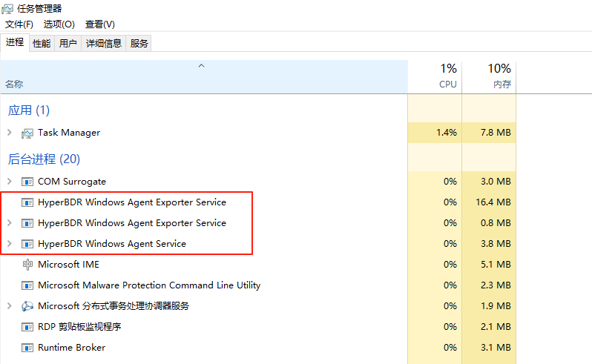Select the RDP 剪贴板监视程序 icon
This screenshot has width=592, height=364.
pos(27,327)
